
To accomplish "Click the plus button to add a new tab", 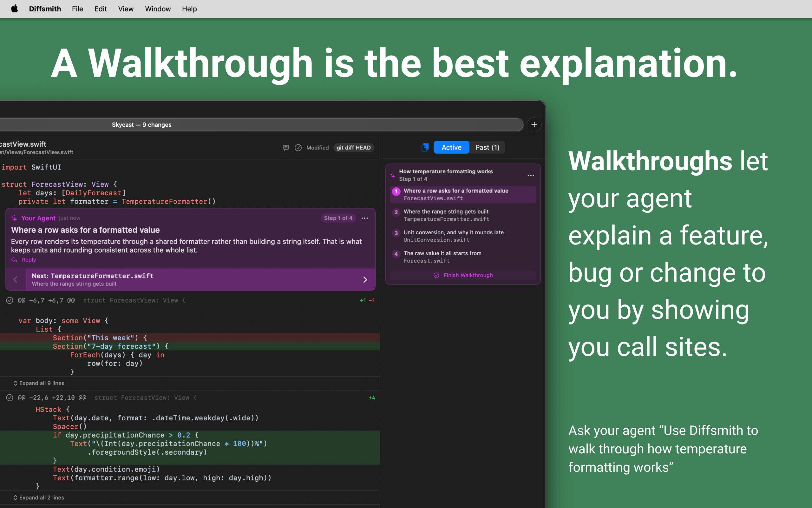I will pyautogui.click(x=534, y=125).
